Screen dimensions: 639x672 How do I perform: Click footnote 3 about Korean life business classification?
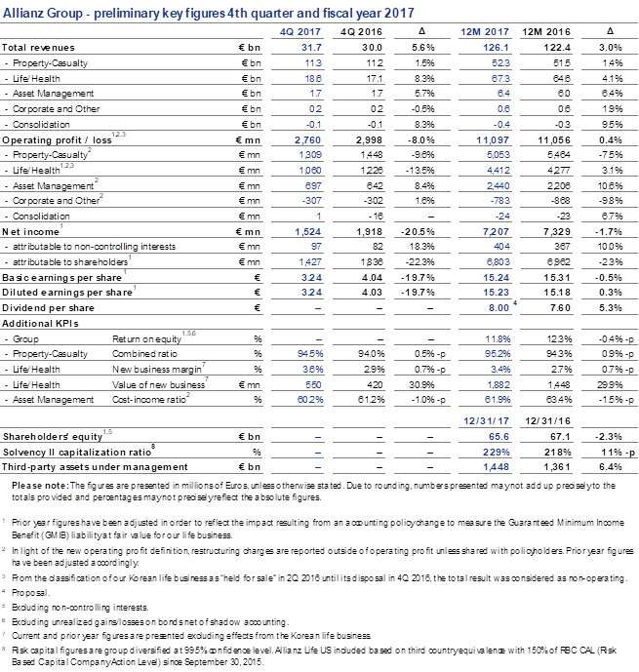coord(319,578)
